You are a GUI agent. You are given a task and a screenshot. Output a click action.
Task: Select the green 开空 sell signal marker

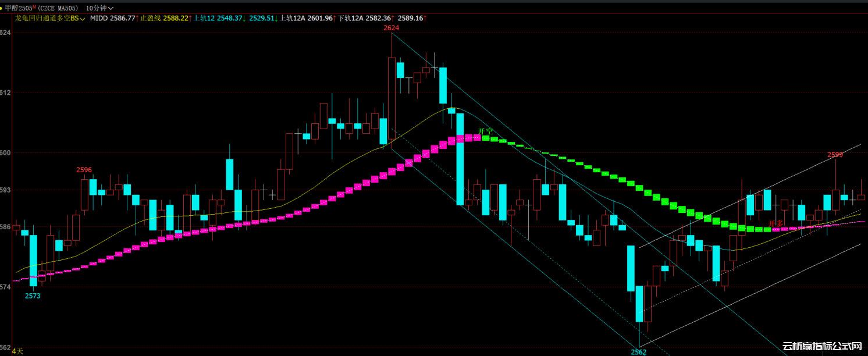point(485,131)
